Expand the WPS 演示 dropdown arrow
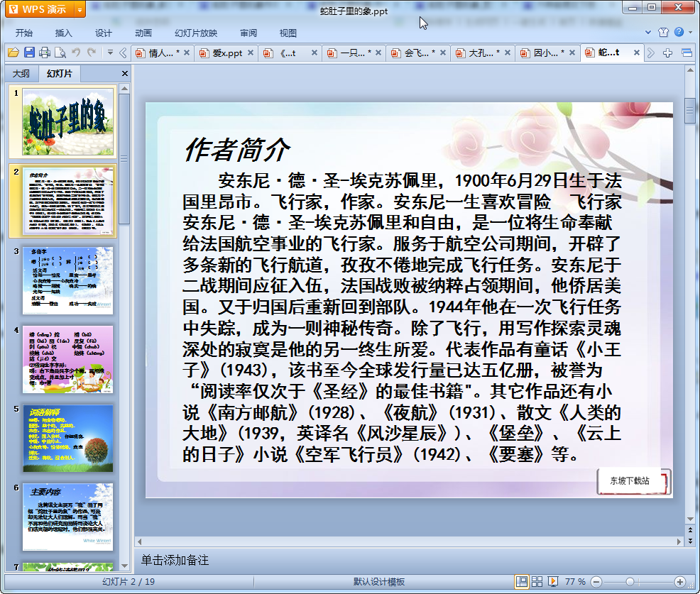The width and height of the screenshot is (700, 594). pyautogui.click(x=80, y=9)
